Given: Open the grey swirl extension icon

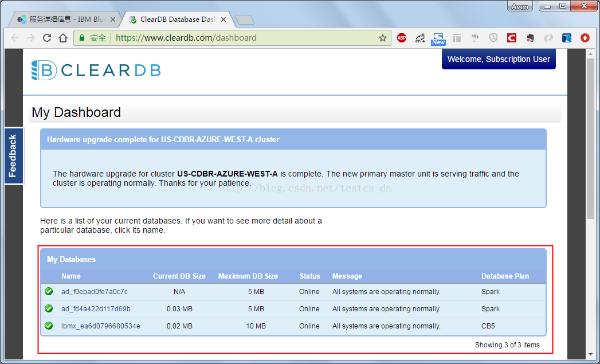Looking at the screenshot, I should [548, 38].
